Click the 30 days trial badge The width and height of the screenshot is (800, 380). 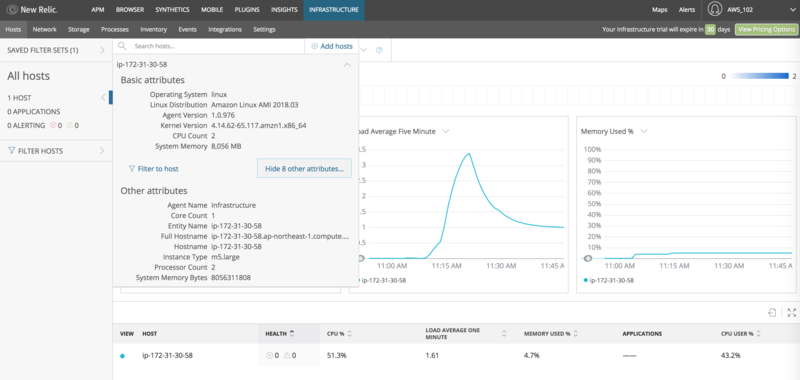pyautogui.click(x=710, y=30)
